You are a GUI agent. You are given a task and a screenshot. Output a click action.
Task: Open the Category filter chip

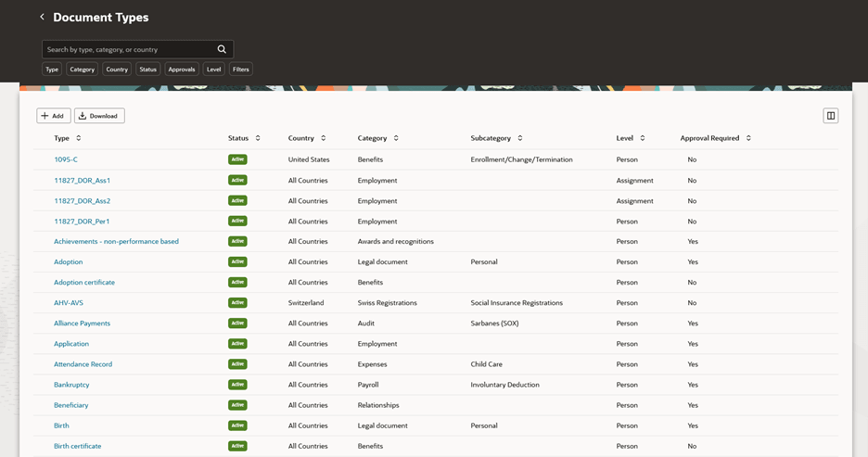82,70
